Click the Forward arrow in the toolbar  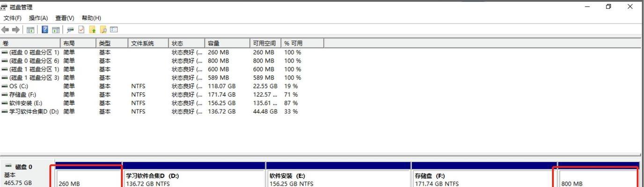[16, 30]
